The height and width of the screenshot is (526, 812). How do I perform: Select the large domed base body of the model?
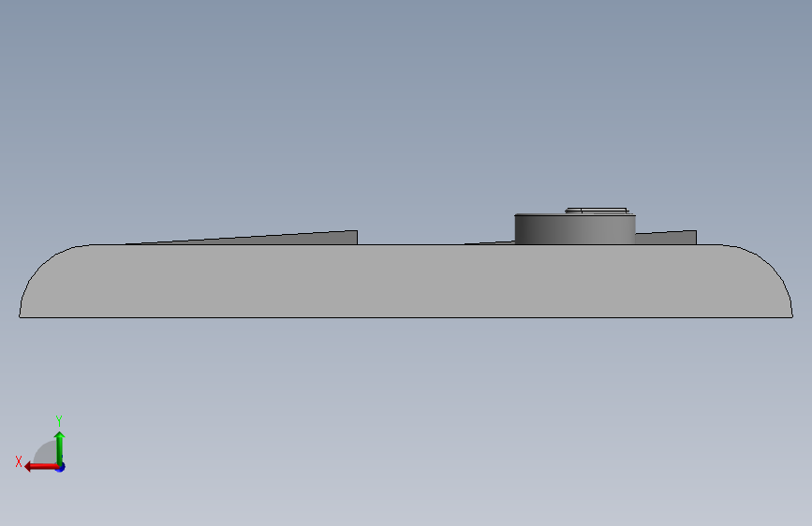pyautogui.click(x=406, y=281)
